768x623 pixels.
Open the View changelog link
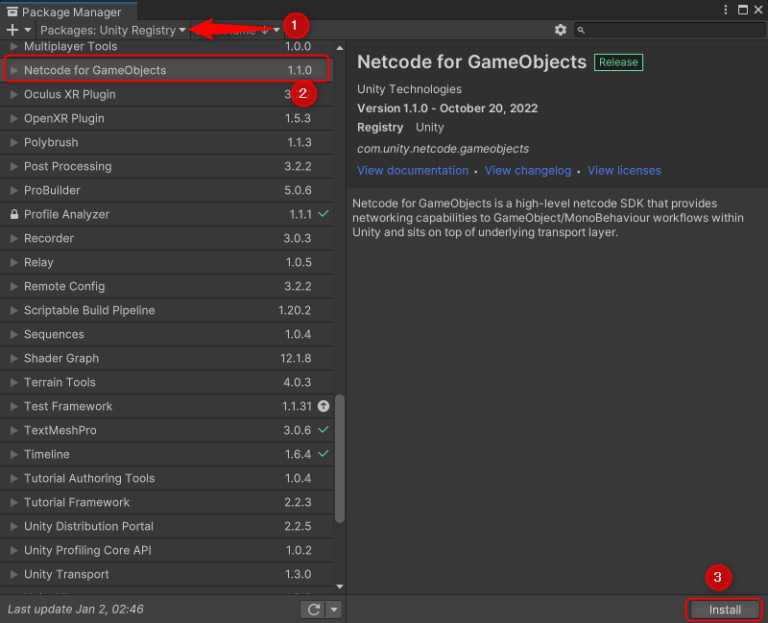click(528, 171)
